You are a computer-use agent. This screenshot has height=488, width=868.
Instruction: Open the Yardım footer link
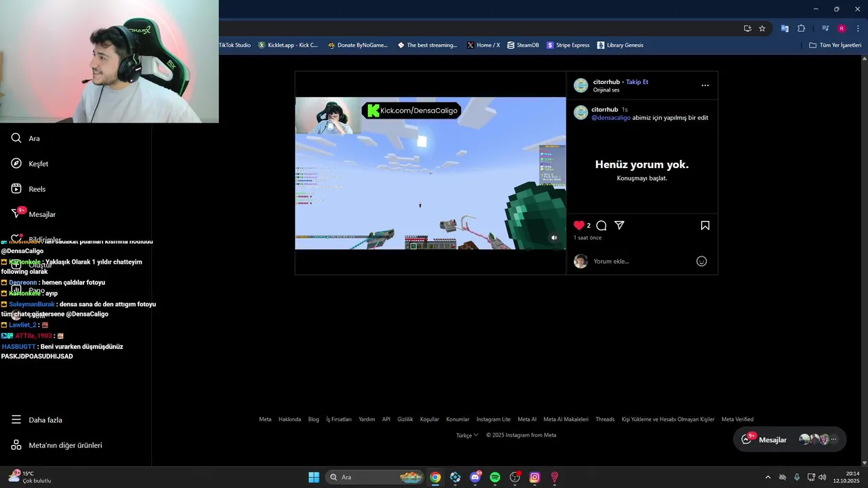[367, 419]
